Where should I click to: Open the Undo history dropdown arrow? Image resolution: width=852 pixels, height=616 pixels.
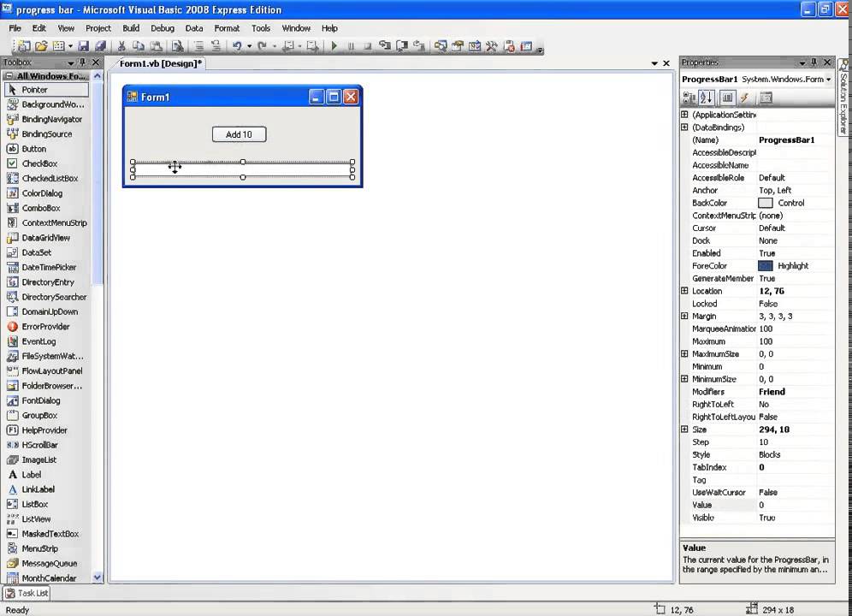249,46
